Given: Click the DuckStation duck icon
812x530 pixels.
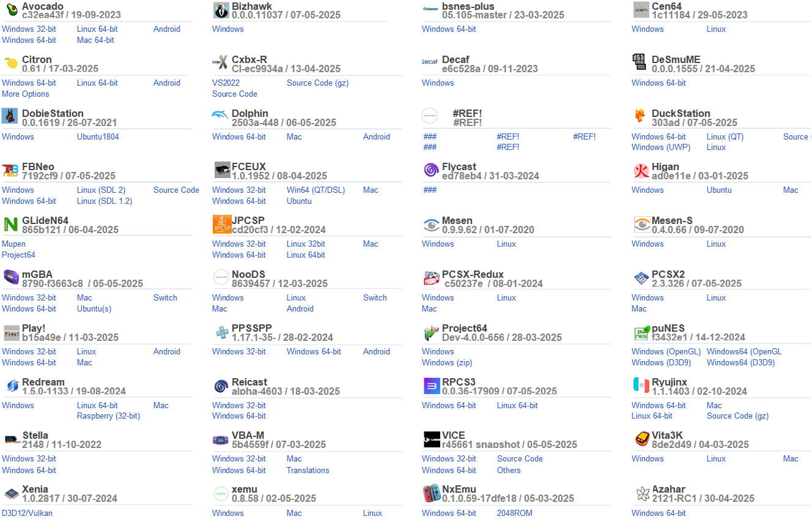Looking at the screenshot, I should click(x=640, y=116).
